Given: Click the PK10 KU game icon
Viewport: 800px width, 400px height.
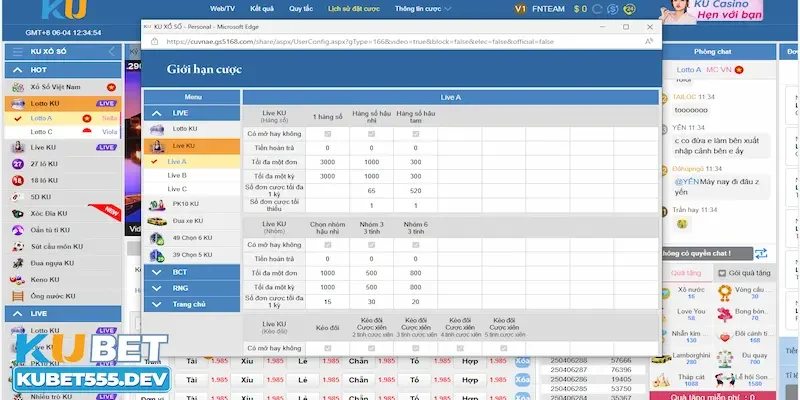Looking at the screenshot, I should tap(157, 203).
